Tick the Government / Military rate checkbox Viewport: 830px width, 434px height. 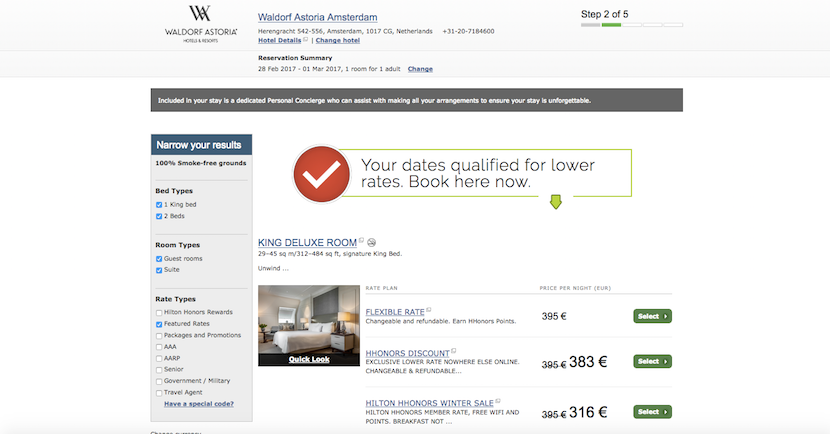point(159,381)
